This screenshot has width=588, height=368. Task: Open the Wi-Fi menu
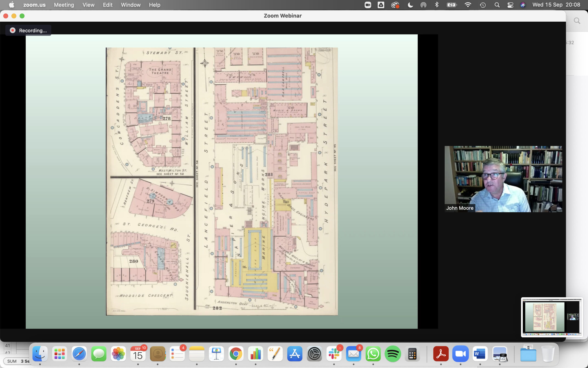pos(468,5)
